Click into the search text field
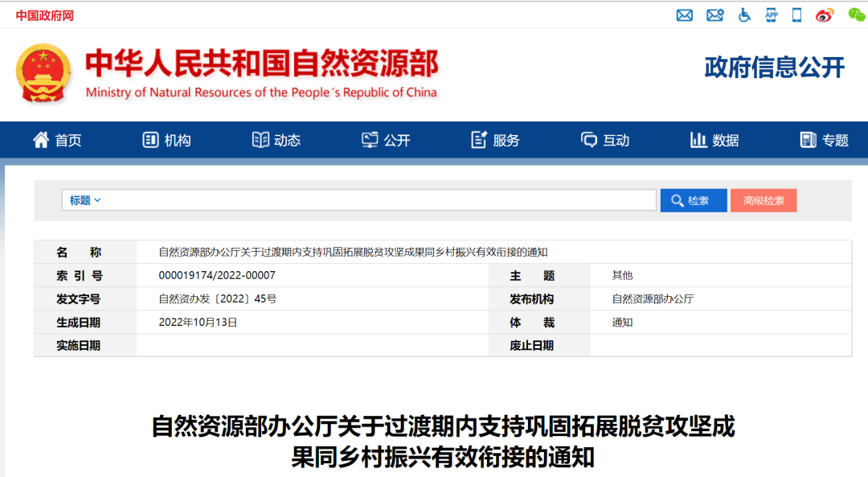The height and width of the screenshot is (477, 868). click(378, 200)
